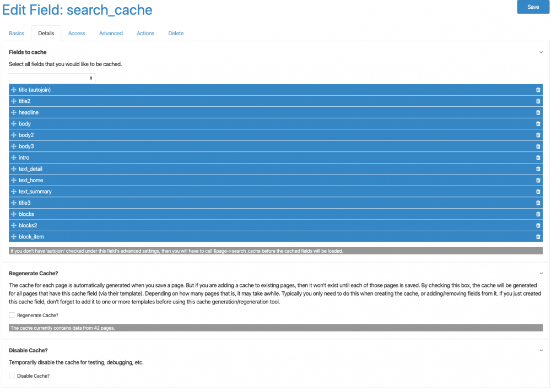This screenshot has width=551, height=392.
Task: Click the drag handle for blocks2
Action: point(14,226)
